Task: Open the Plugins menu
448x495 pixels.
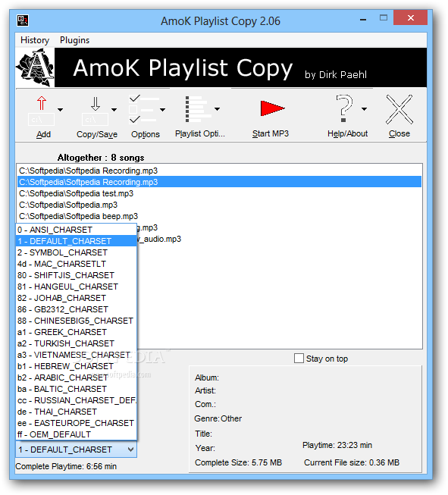Action: (x=74, y=40)
